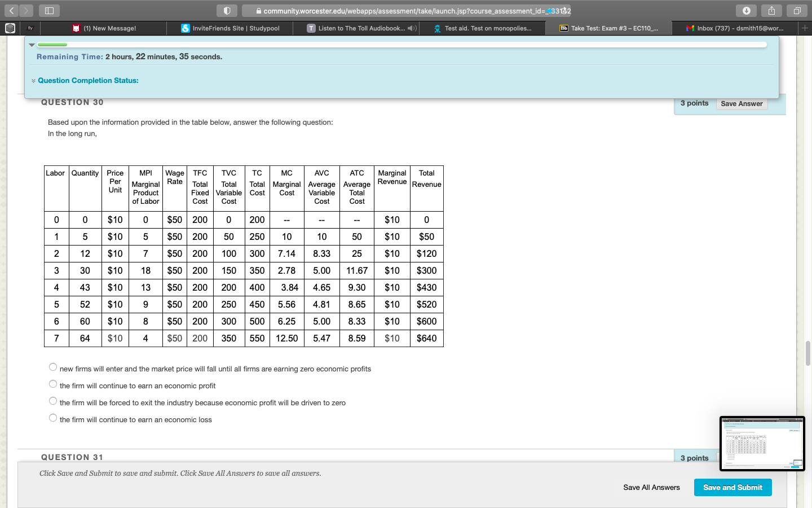812x508 pixels.
Task: Select 'firm will be forced to exit' option
Action: pos(53,401)
